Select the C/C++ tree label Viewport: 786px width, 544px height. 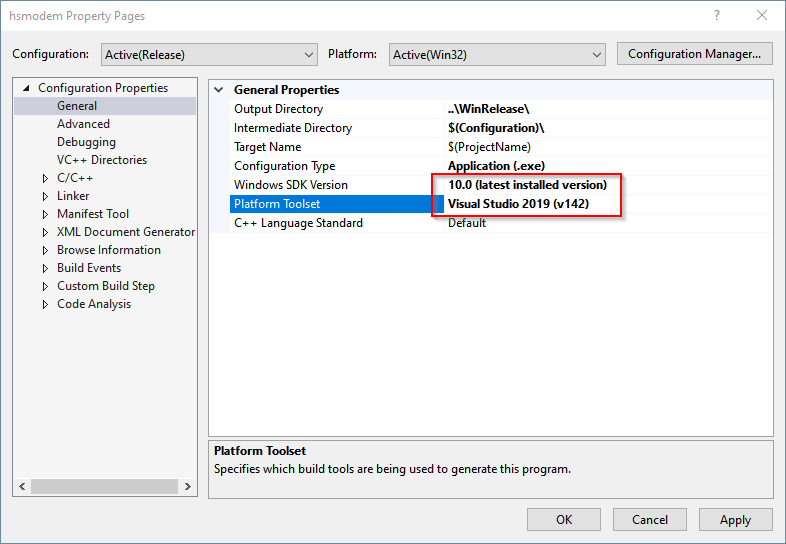click(75, 178)
